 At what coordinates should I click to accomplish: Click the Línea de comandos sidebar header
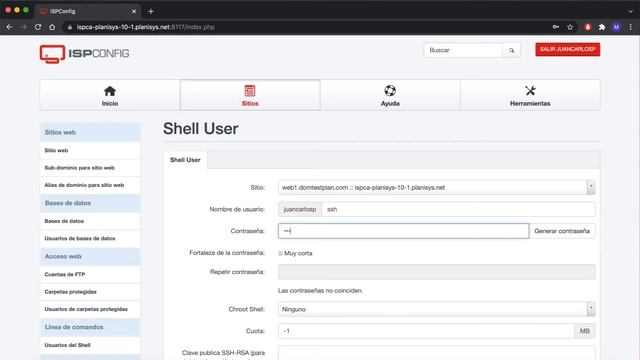90,327
